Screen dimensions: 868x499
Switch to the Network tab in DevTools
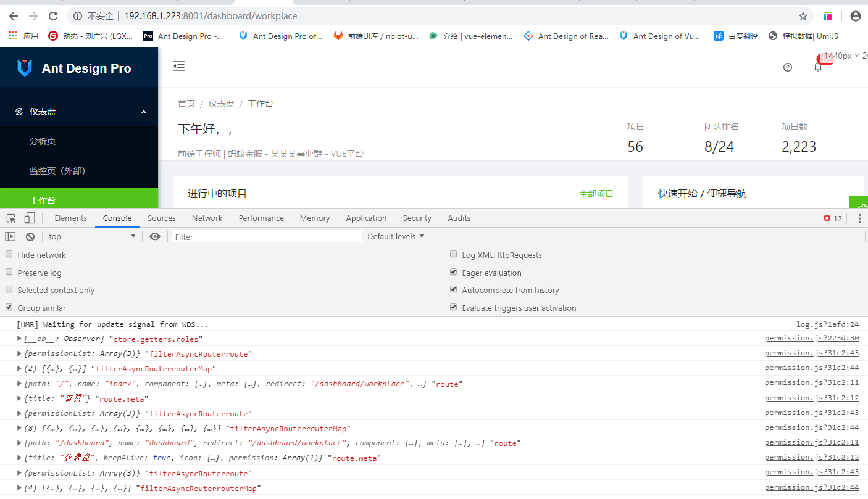(207, 218)
